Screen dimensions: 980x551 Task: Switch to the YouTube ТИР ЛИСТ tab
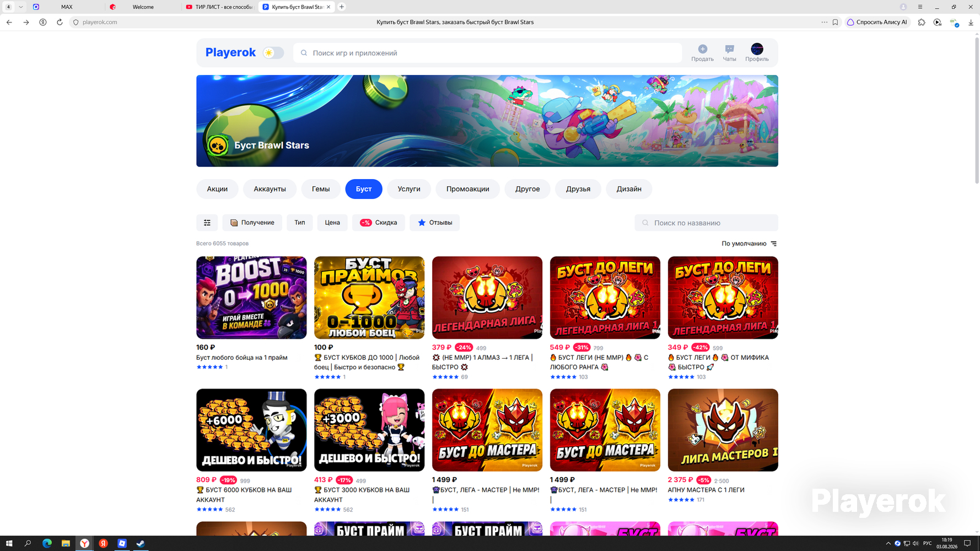coord(219,7)
